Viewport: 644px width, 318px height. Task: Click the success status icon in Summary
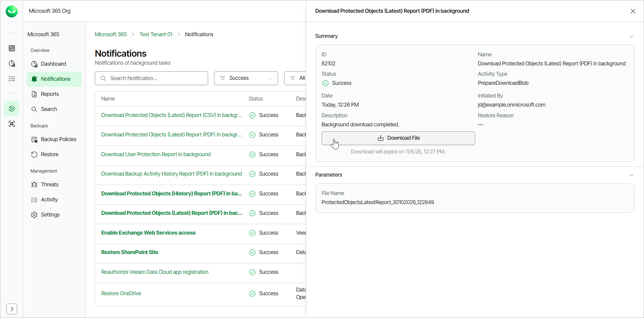pyautogui.click(x=325, y=83)
